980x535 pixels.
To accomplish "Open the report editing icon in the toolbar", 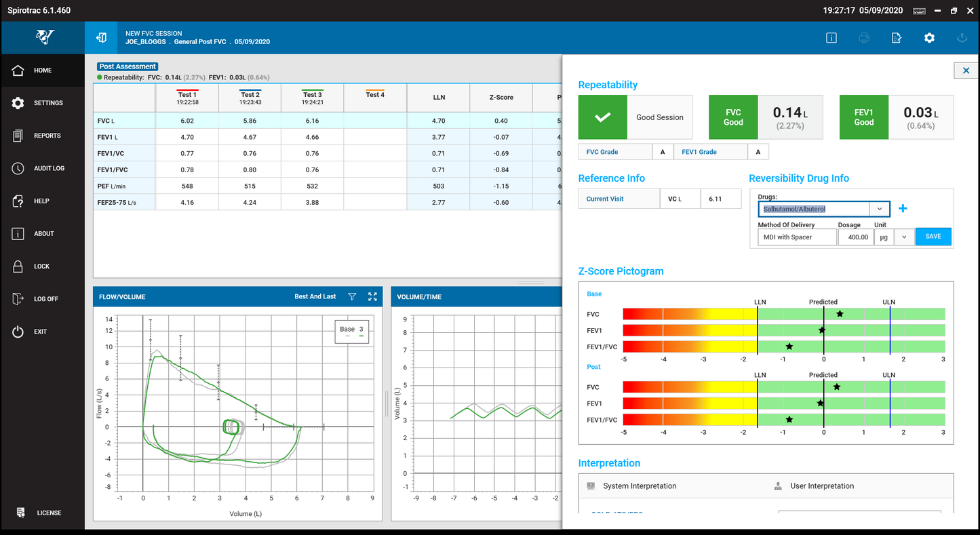I will point(896,38).
